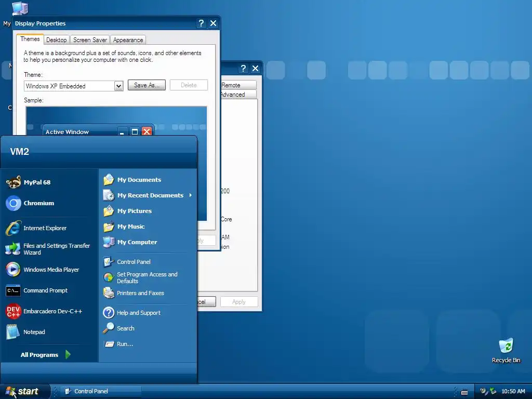
Task: Click Save As... theme button
Action: [x=147, y=85]
